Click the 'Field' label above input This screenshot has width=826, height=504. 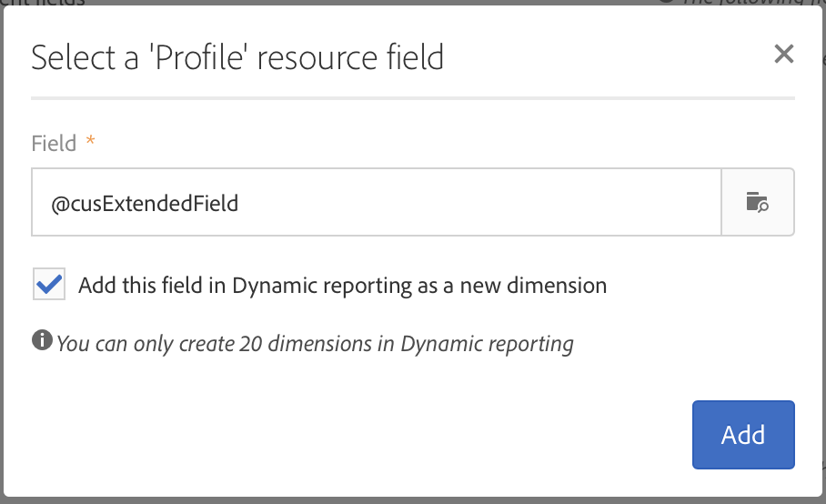[x=54, y=143]
